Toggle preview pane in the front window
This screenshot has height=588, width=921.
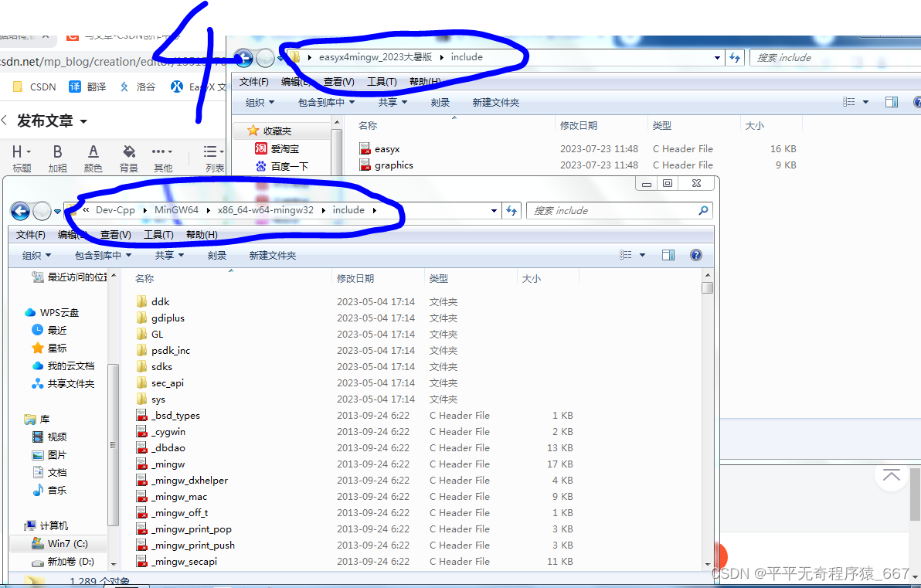pos(668,255)
